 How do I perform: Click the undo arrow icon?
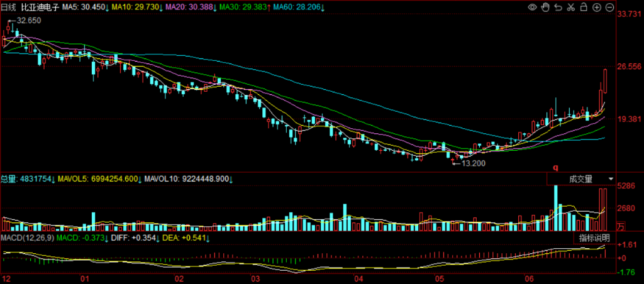tap(558, 7)
